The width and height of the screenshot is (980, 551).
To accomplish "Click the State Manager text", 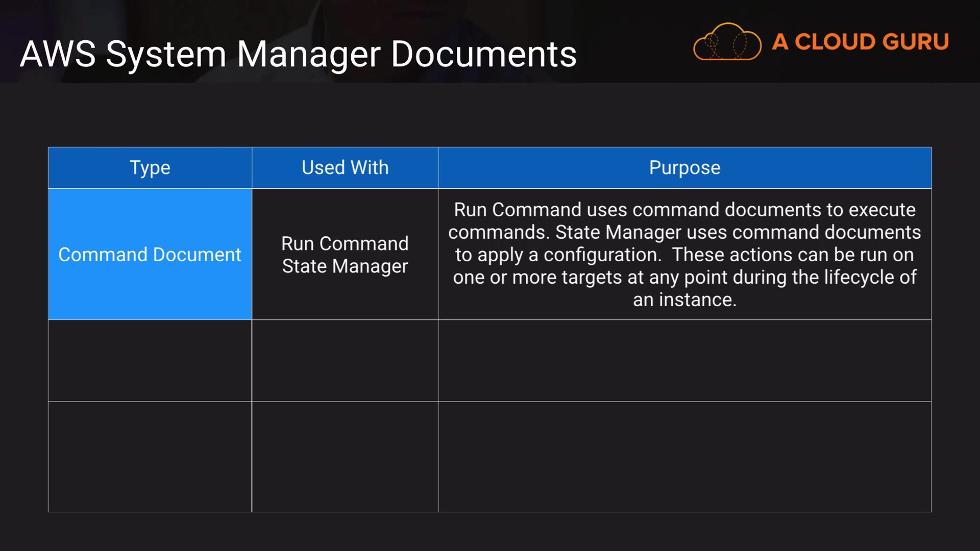I will (x=345, y=266).
